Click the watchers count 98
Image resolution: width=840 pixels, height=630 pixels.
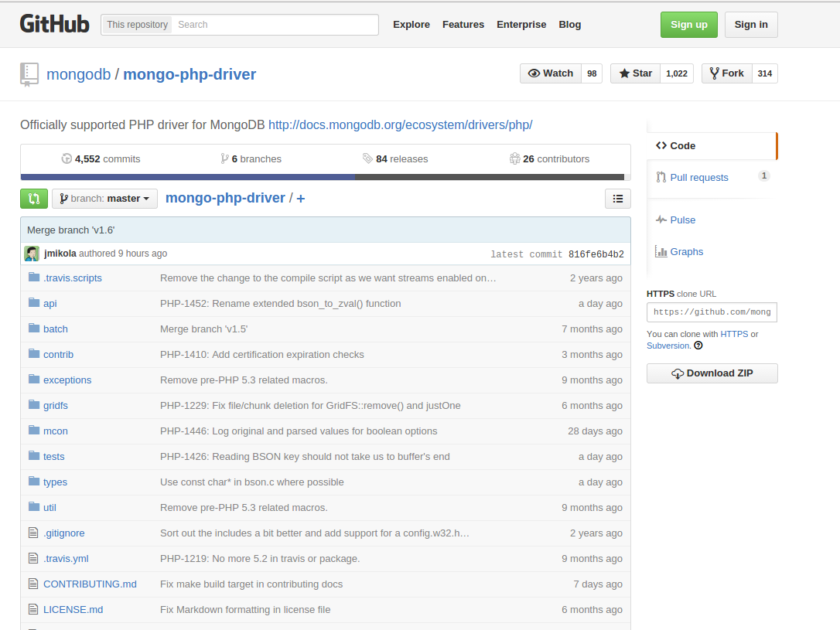[x=592, y=73]
